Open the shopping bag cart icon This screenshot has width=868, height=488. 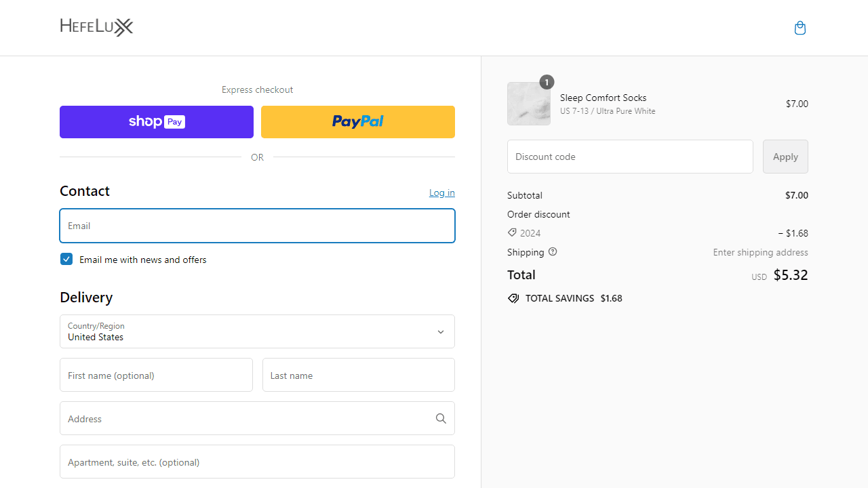point(800,28)
